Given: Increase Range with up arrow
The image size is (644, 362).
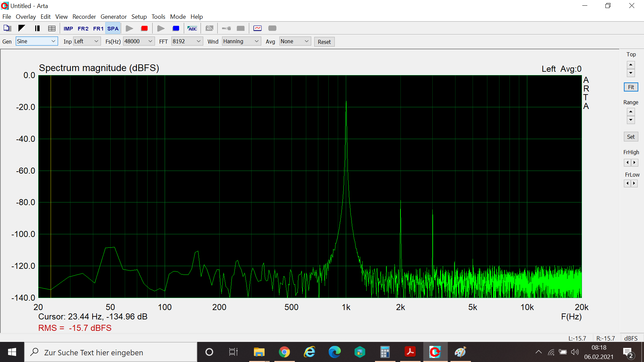Looking at the screenshot, I should click(631, 112).
